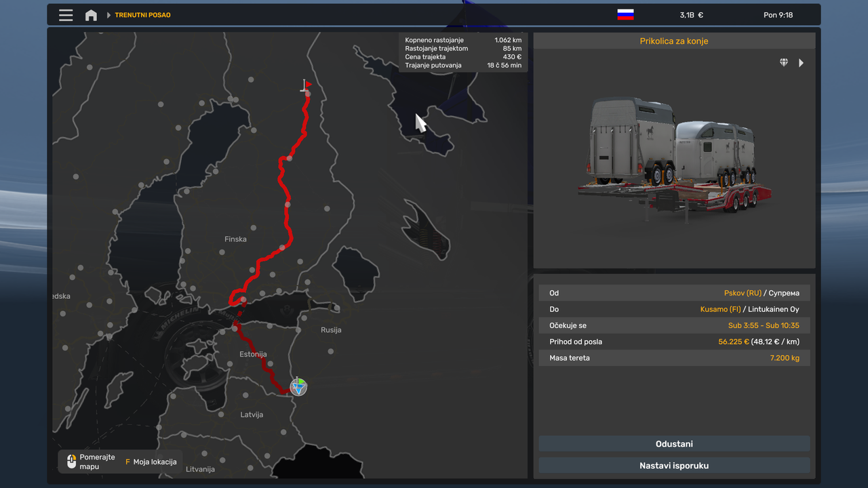Click the Očekuje se row label
Screen dimensions: 868x488
coord(568,326)
